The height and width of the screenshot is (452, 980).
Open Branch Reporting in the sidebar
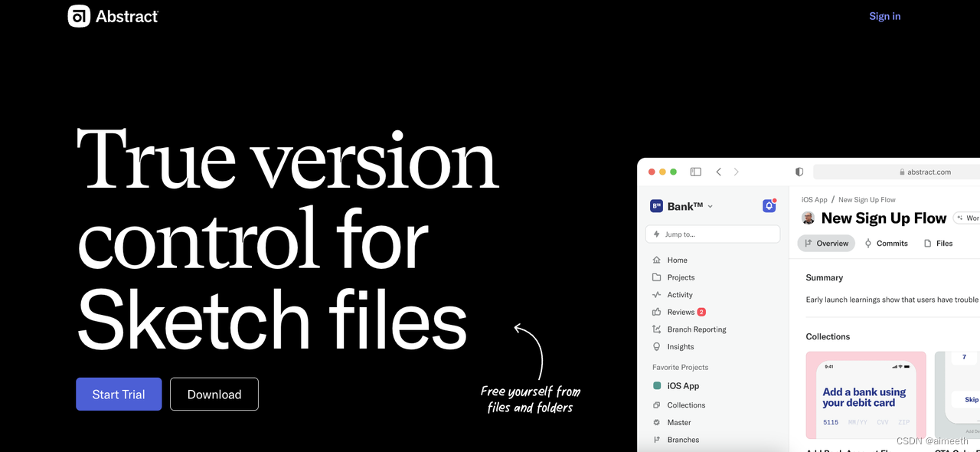[688, 329]
